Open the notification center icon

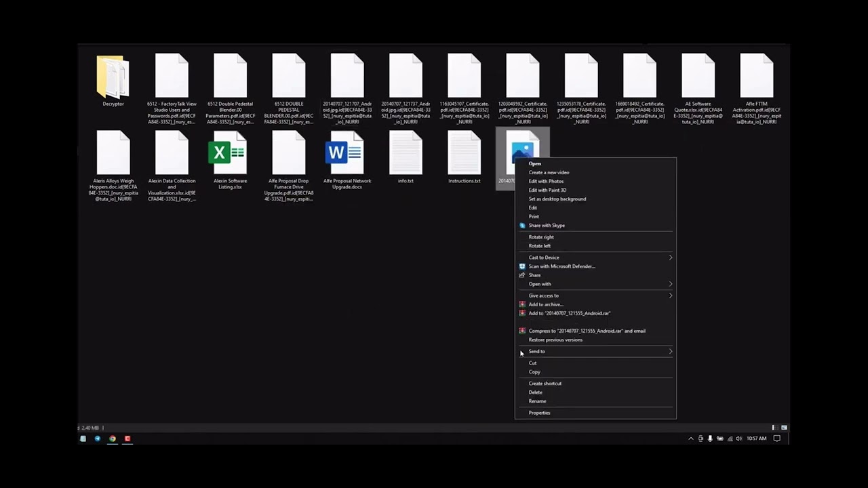click(x=777, y=439)
